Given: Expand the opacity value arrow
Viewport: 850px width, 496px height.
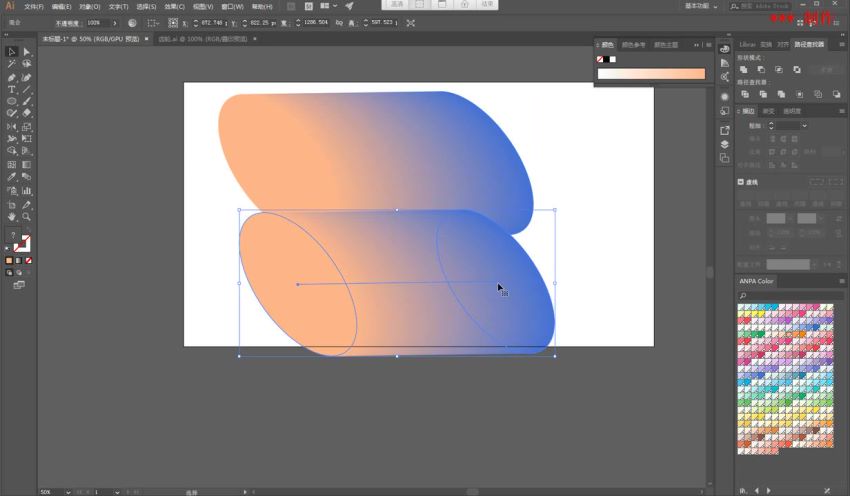Looking at the screenshot, I should [x=115, y=23].
